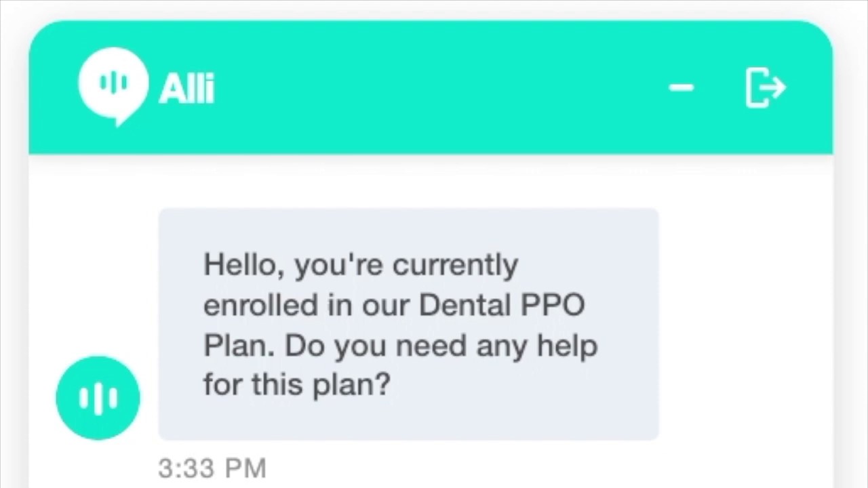Click "Plan." at the third line's start
This screenshot has width=868, height=488.
click(x=239, y=346)
